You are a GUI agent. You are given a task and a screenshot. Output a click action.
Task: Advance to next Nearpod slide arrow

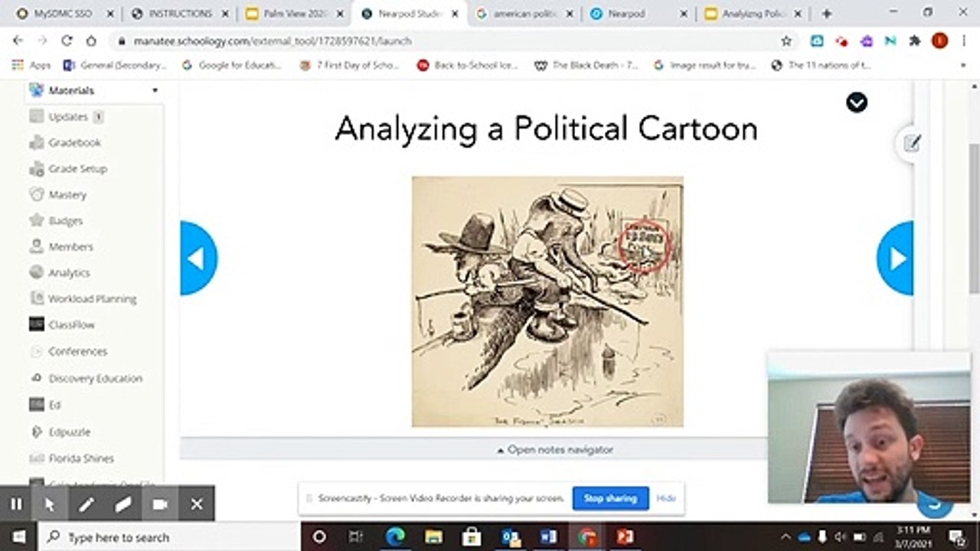(x=895, y=258)
